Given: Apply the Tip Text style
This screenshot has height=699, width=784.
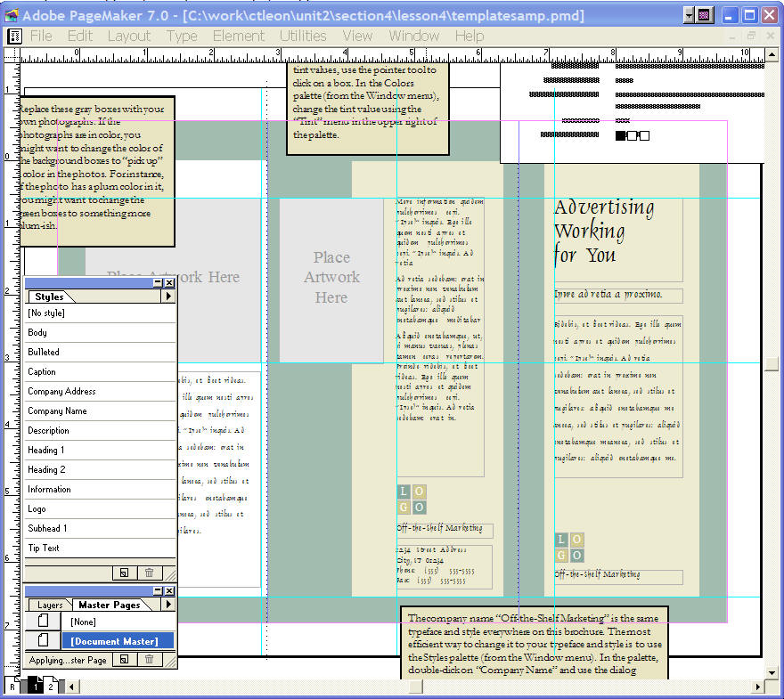Looking at the screenshot, I should [101, 549].
